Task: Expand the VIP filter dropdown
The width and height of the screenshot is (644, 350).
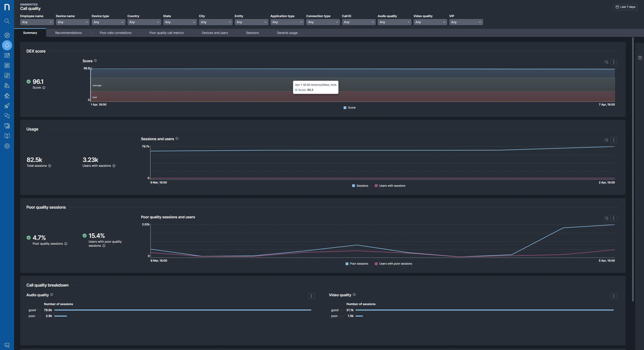Action: [x=466, y=22]
